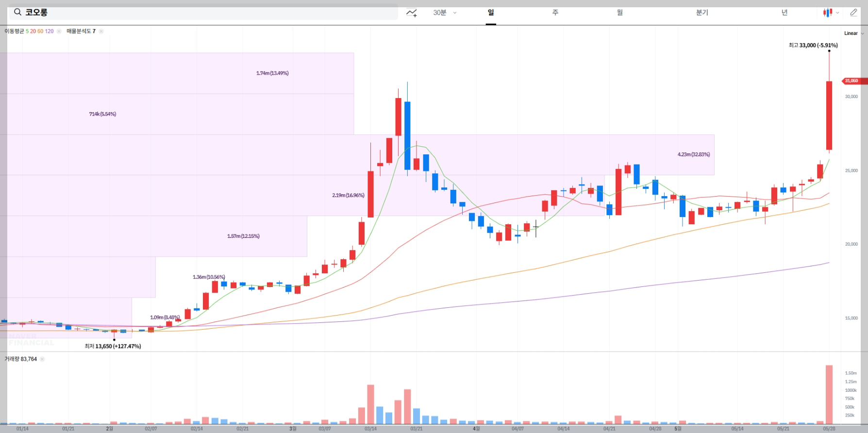868x433 pixels.
Task: Click the tall 05/28 volume bar
Action: click(x=829, y=395)
